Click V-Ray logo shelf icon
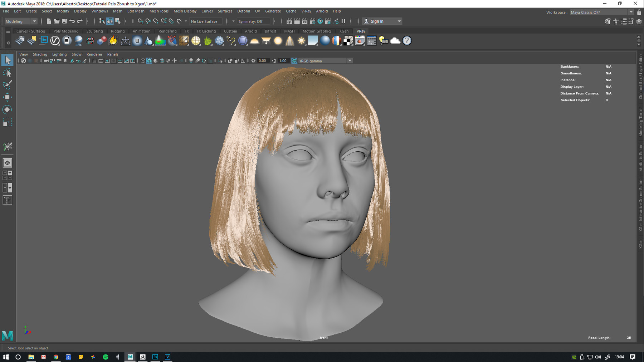The image size is (644, 362). (x=55, y=41)
